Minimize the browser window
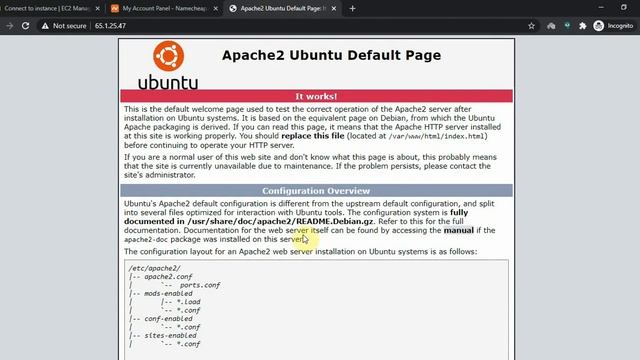Image resolution: width=640 pixels, height=360 pixels. coord(601,7)
